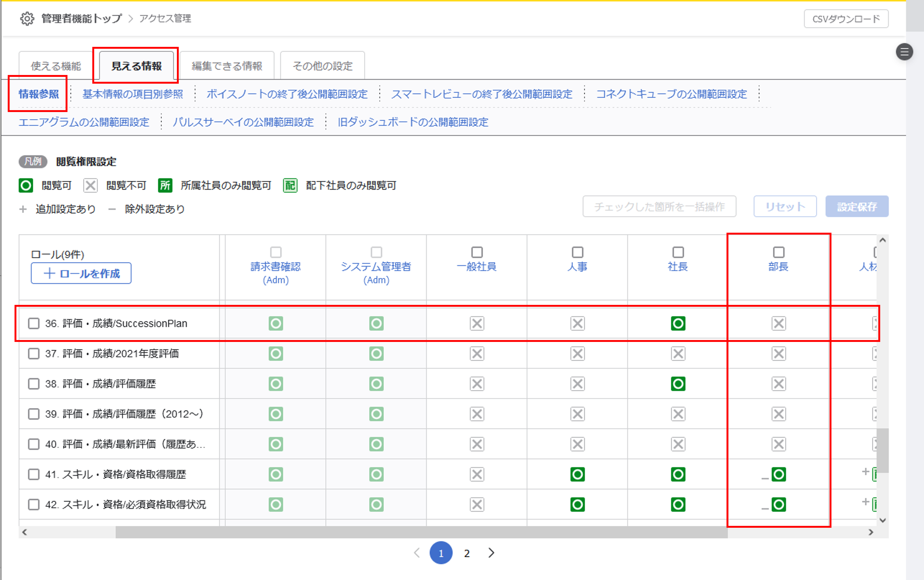Toggle 社長 permission for row 36 SuccessionPlan
Viewport: 924px width, 580px height.
(x=678, y=323)
